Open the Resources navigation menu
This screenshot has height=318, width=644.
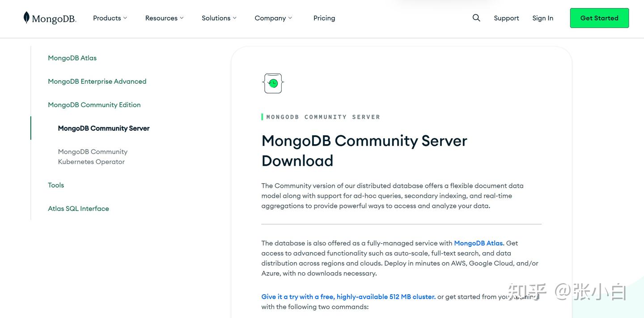click(x=164, y=18)
